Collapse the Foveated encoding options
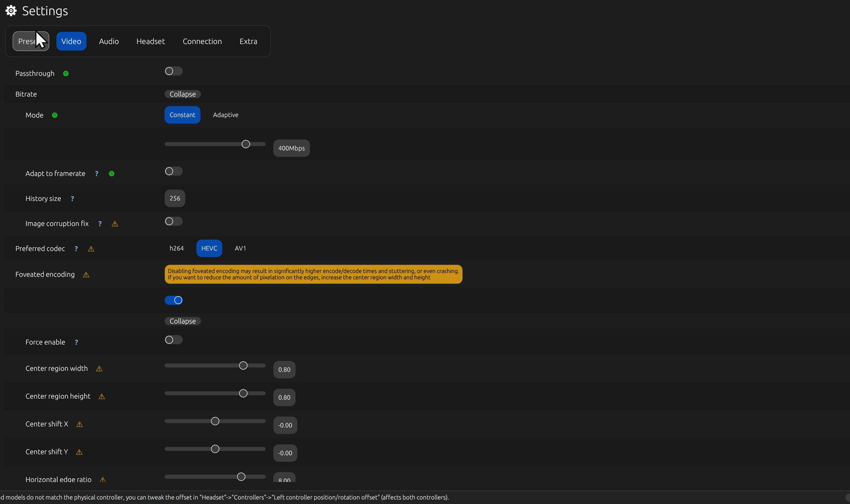The height and width of the screenshot is (504, 850). tap(183, 321)
